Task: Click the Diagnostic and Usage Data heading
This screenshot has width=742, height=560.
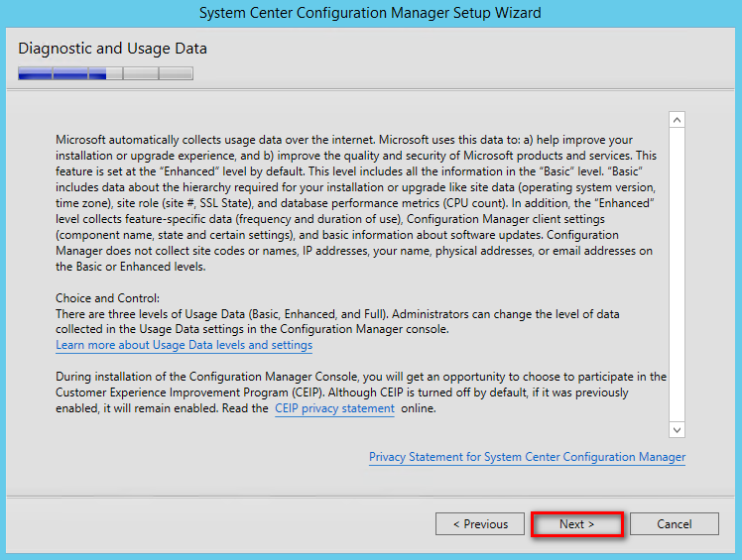Action: [113, 49]
